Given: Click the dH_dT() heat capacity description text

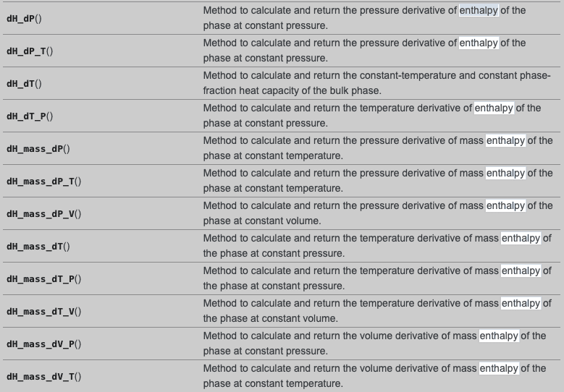Looking at the screenshot, I should (x=376, y=83).
